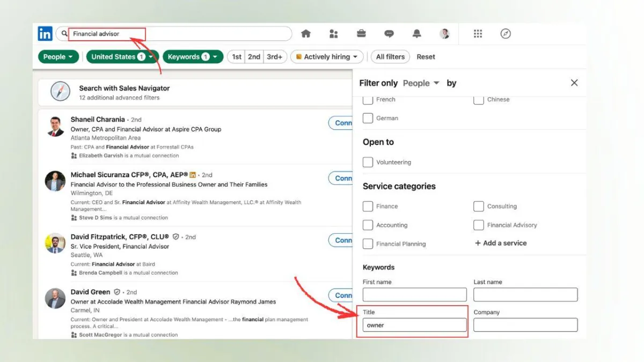Check the Volunteering checkbox
This screenshot has height=362, width=644.
coord(368,162)
